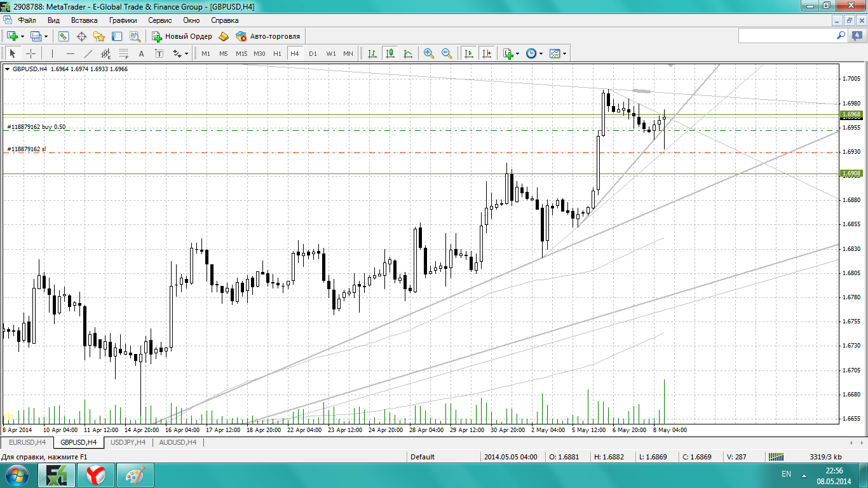Switch chart to M30 timeframe
Viewport: 868px width, 488px height.
click(x=259, y=53)
